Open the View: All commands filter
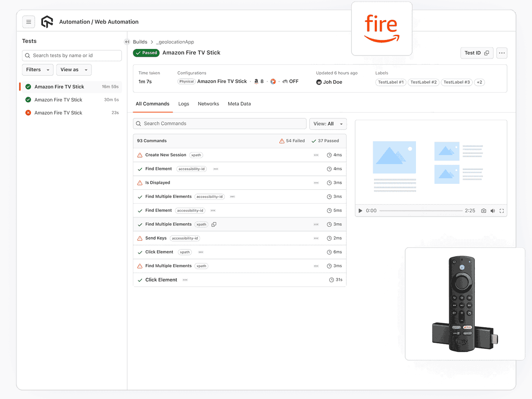 (x=328, y=124)
